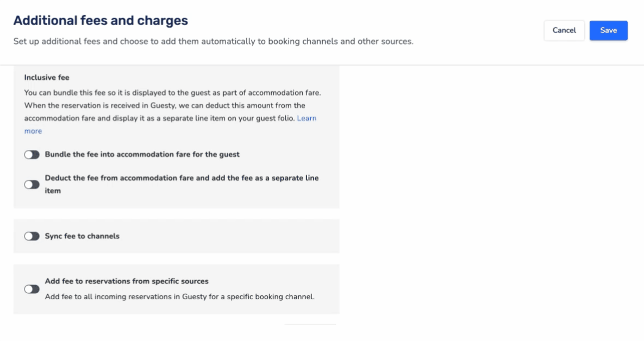644x341 pixels.
Task: Click Cancel to discard fee changes
Action: coord(564,30)
